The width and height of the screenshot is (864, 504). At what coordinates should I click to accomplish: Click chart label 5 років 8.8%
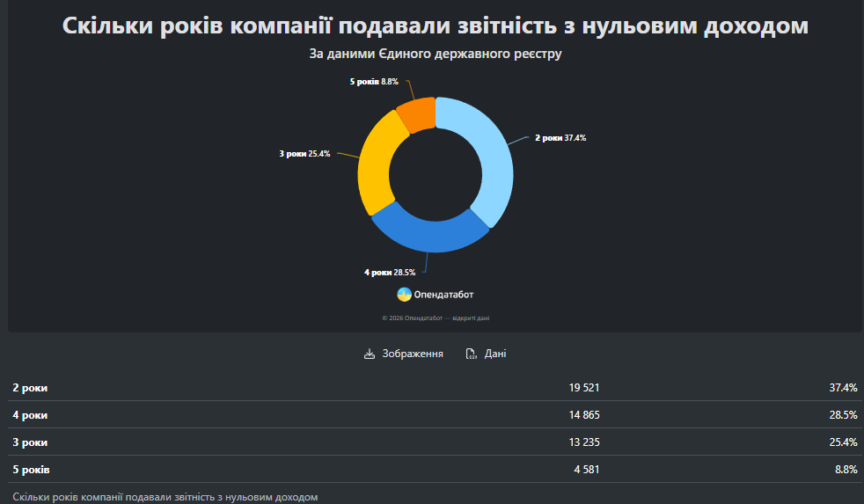coord(374,82)
